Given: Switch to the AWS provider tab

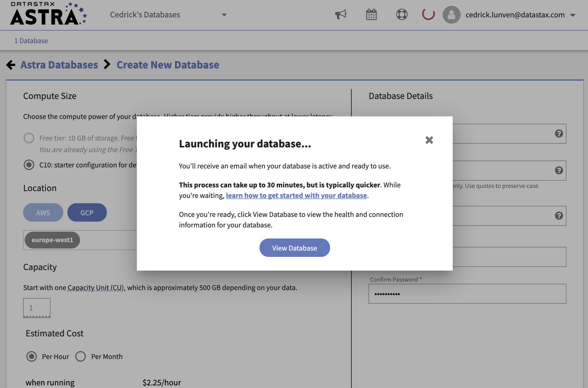Looking at the screenshot, I should click(43, 213).
